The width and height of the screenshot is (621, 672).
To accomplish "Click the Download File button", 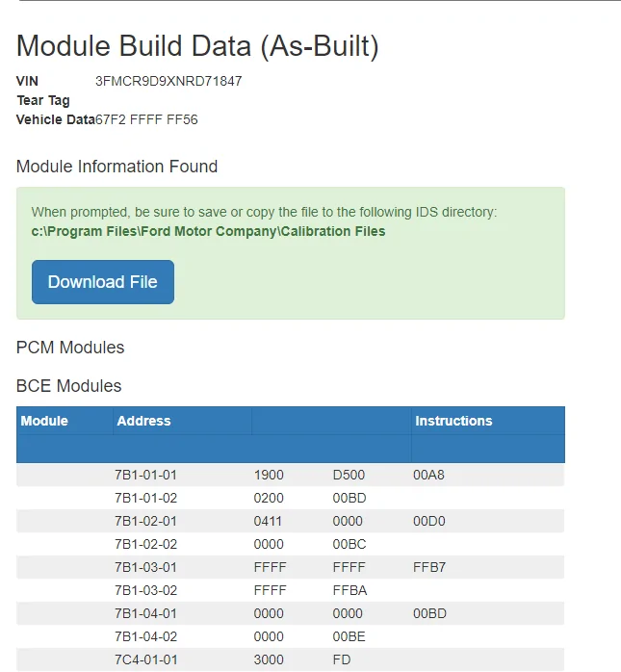I will (x=102, y=282).
